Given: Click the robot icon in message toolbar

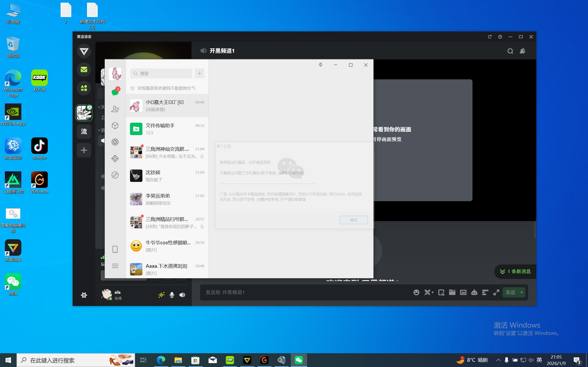Looking at the screenshot, I should 474,292.
